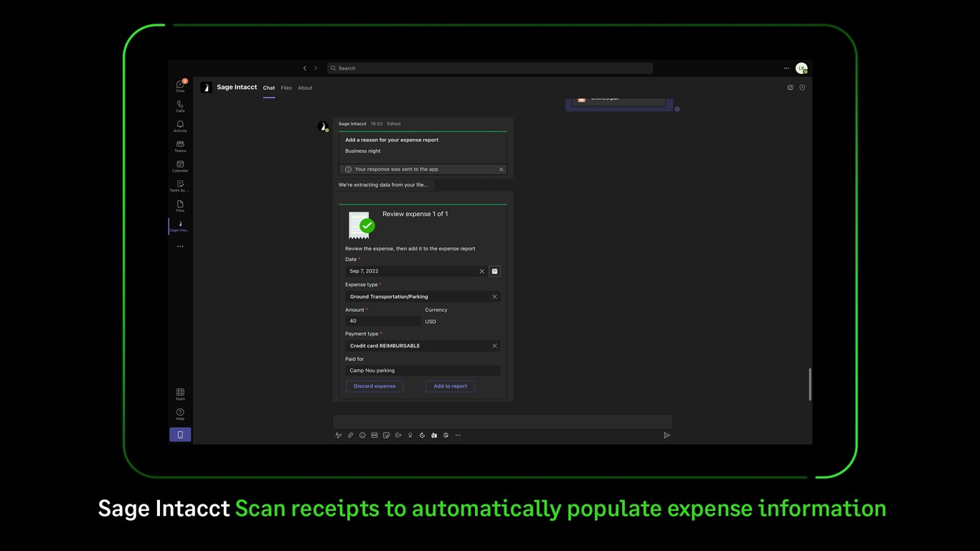Open Tasks by Planner in the sidebar
This screenshot has height=551, width=980.
tap(180, 187)
